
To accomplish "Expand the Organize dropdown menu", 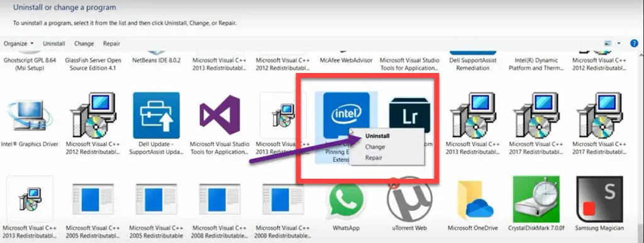I will tap(19, 43).
